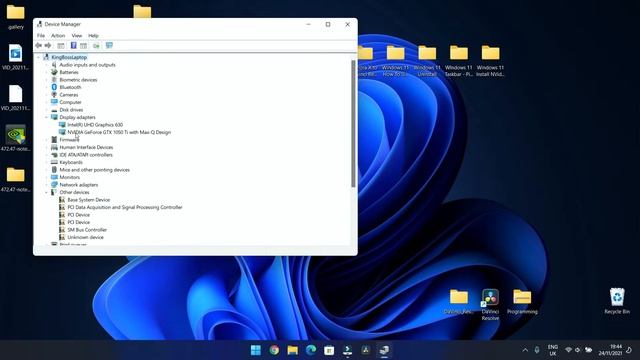The width and height of the screenshot is (640, 360).
Task: Click the Wi-Fi network tray icon
Action: coord(568,350)
